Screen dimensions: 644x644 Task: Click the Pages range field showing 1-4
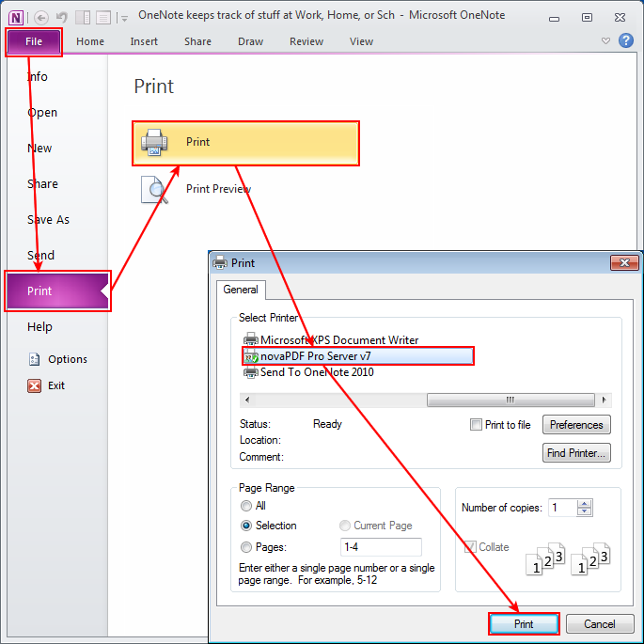(381, 547)
